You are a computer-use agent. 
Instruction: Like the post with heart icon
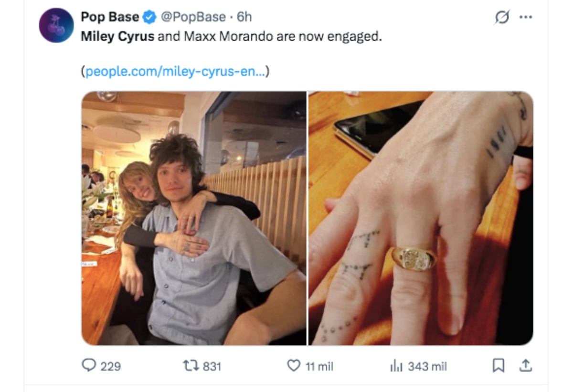click(x=294, y=366)
